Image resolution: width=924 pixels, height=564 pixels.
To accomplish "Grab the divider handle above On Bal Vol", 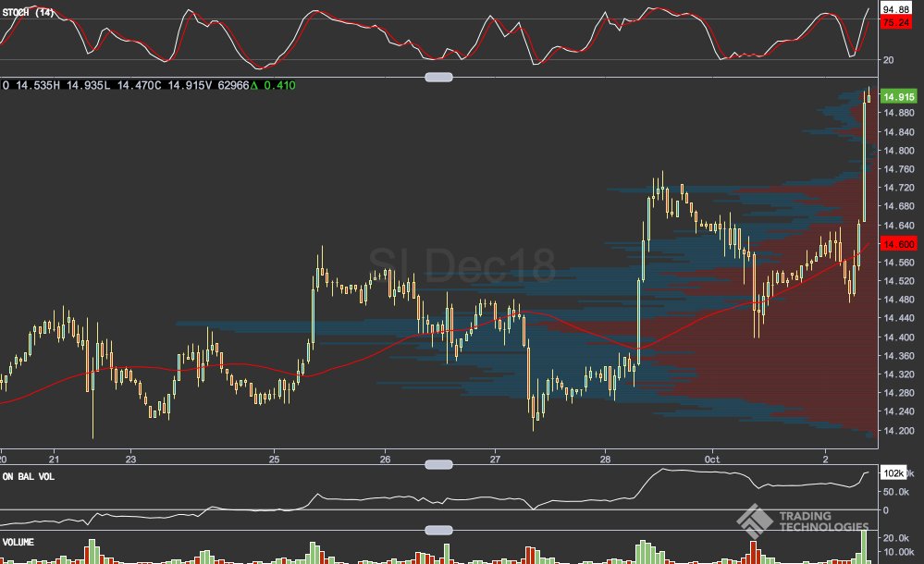I will coord(438,465).
